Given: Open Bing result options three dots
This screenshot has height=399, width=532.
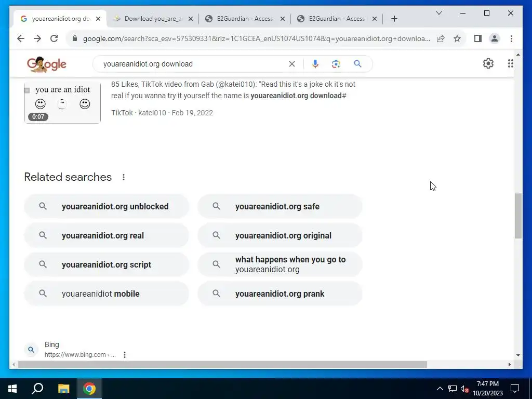Looking at the screenshot, I should (x=125, y=354).
